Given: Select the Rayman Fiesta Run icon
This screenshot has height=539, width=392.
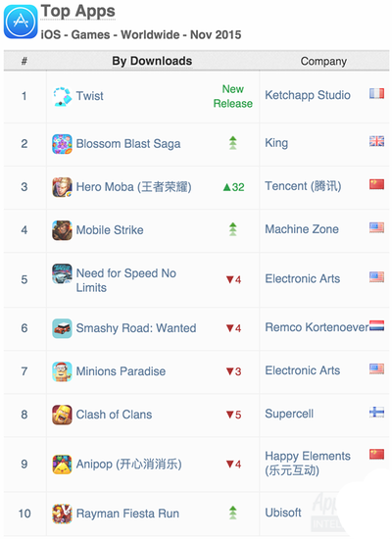Looking at the screenshot, I should [63, 514].
